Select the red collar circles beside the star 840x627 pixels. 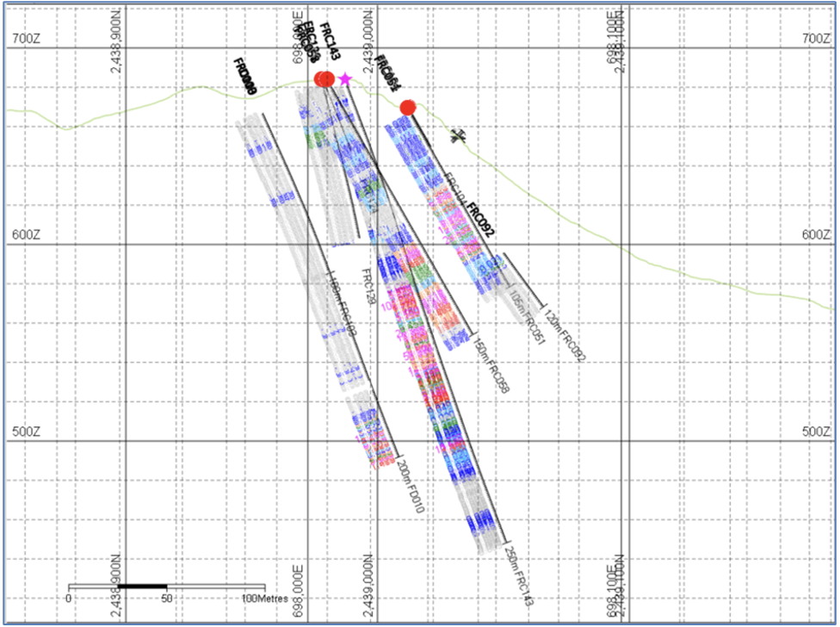coord(324,79)
